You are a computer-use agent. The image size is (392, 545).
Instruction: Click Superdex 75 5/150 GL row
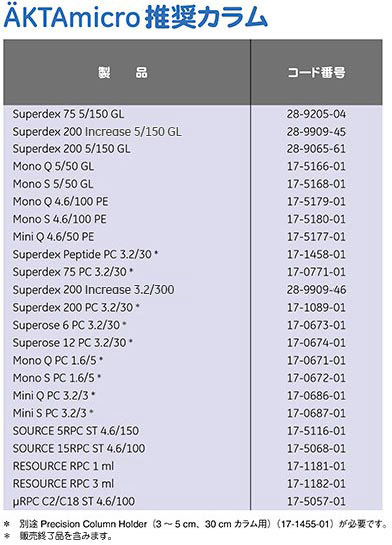(193, 114)
